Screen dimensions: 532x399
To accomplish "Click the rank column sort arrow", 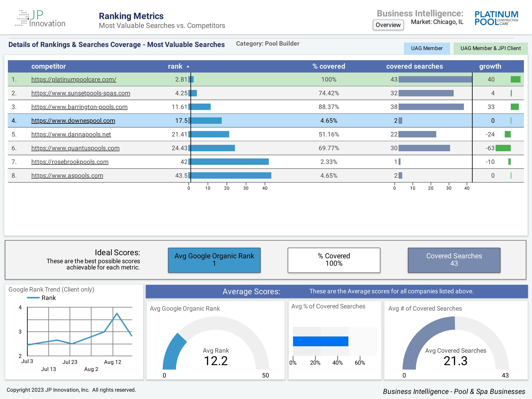I will [188, 67].
